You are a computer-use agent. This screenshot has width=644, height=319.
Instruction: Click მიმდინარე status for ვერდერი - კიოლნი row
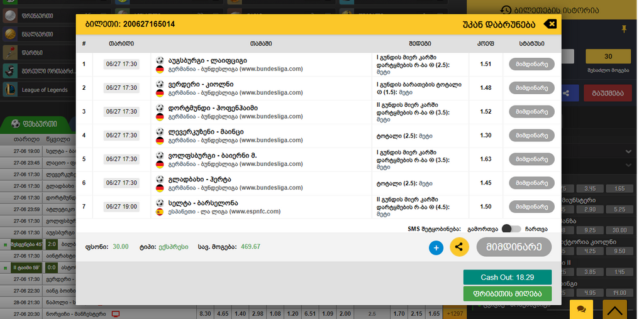[x=532, y=88]
